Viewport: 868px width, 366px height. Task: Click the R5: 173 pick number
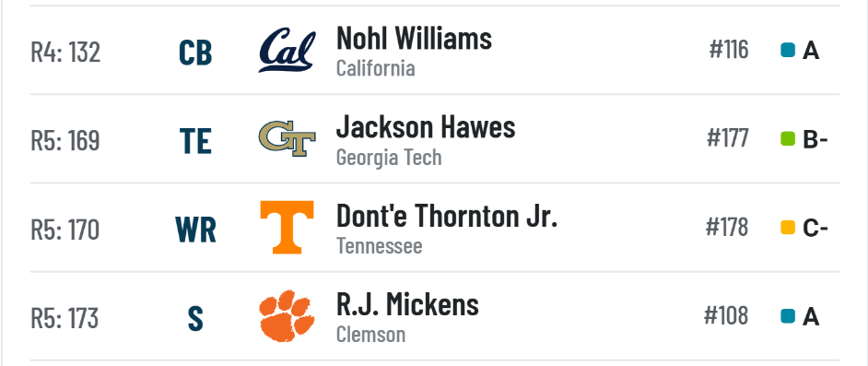pos(65,318)
